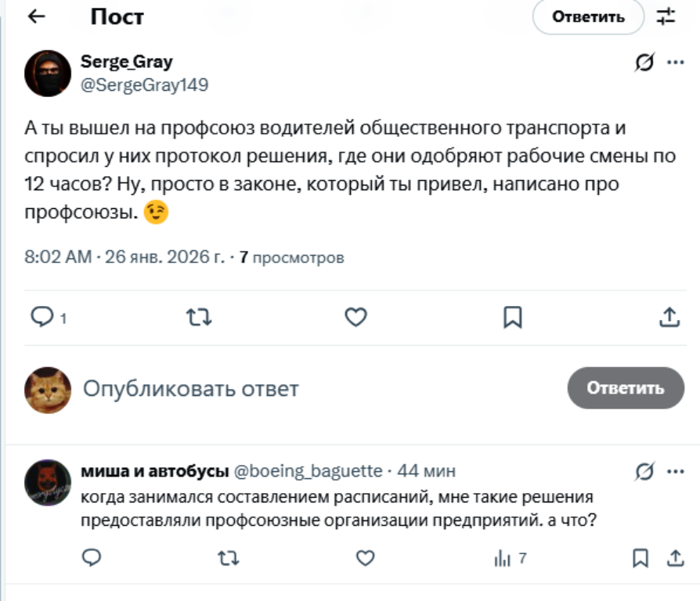Type in the Опубликовать ответ field
Image resolution: width=700 pixels, height=601 pixels.
pyautogui.click(x=313, y=388)
